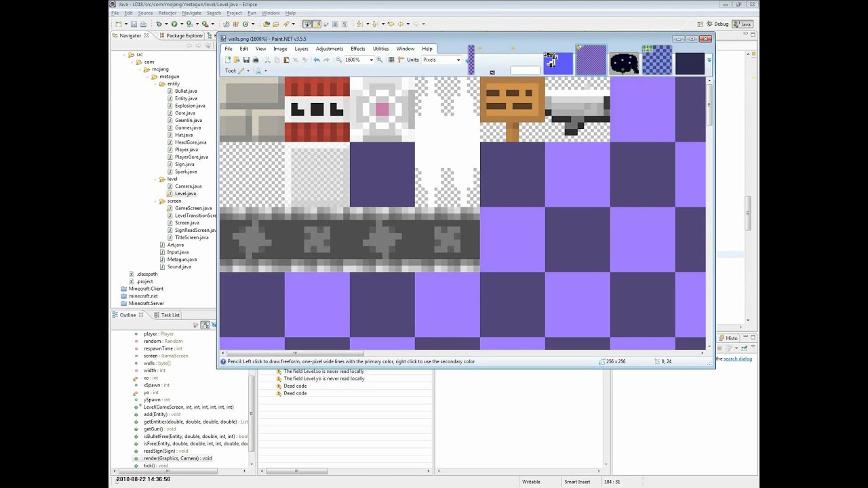The width and height of the screenshot is (868, 488).
Task: Collapse the screen folder in Navigator
Action: (x=155, y=201)
